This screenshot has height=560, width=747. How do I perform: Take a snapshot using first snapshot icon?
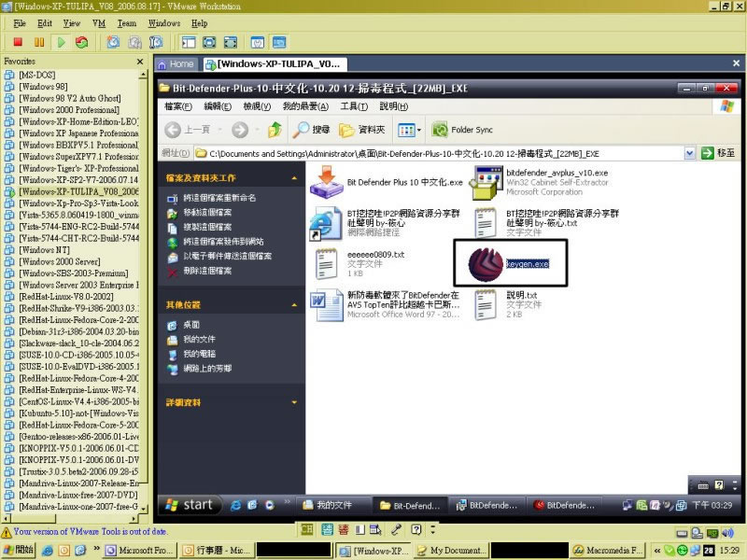[113, 42]
